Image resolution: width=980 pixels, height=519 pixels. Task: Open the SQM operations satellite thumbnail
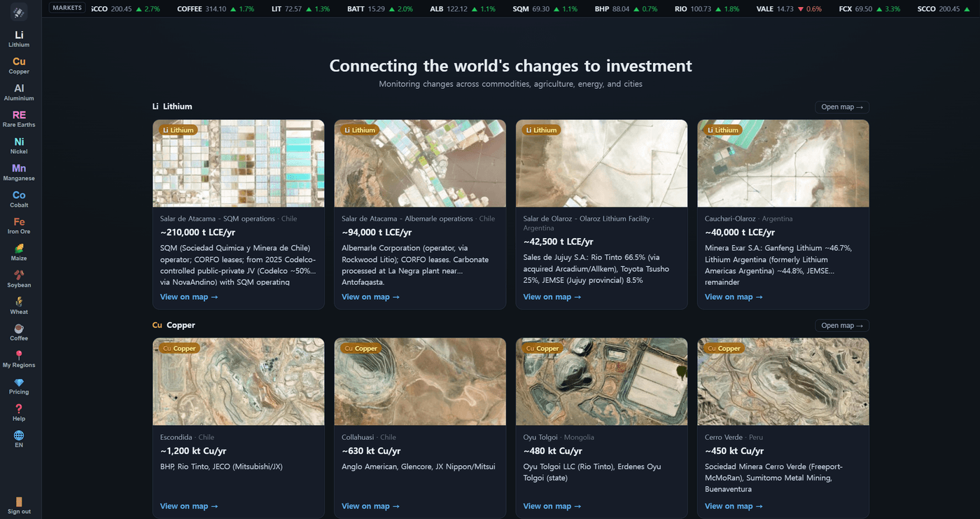tap(239, 163)
